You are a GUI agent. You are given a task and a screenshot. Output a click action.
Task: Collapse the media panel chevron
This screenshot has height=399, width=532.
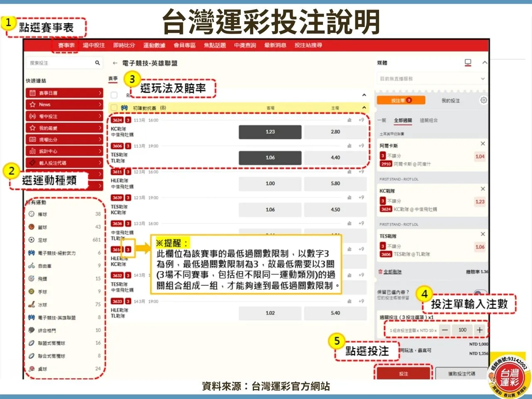coord(485,63)
